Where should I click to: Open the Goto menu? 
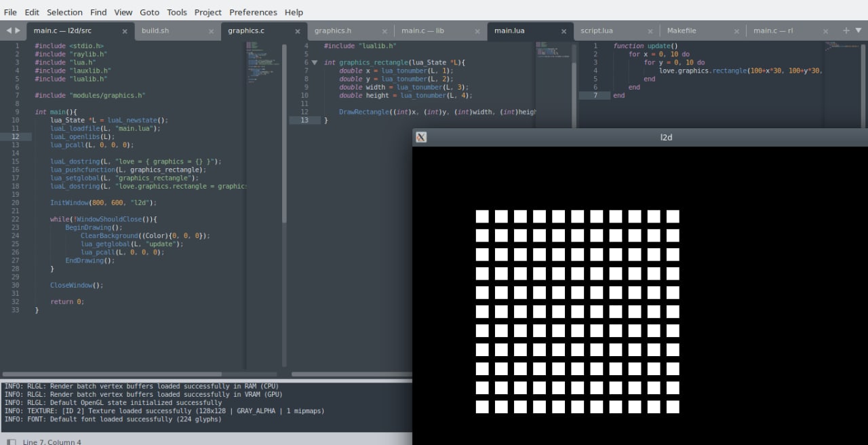(149, 12)
